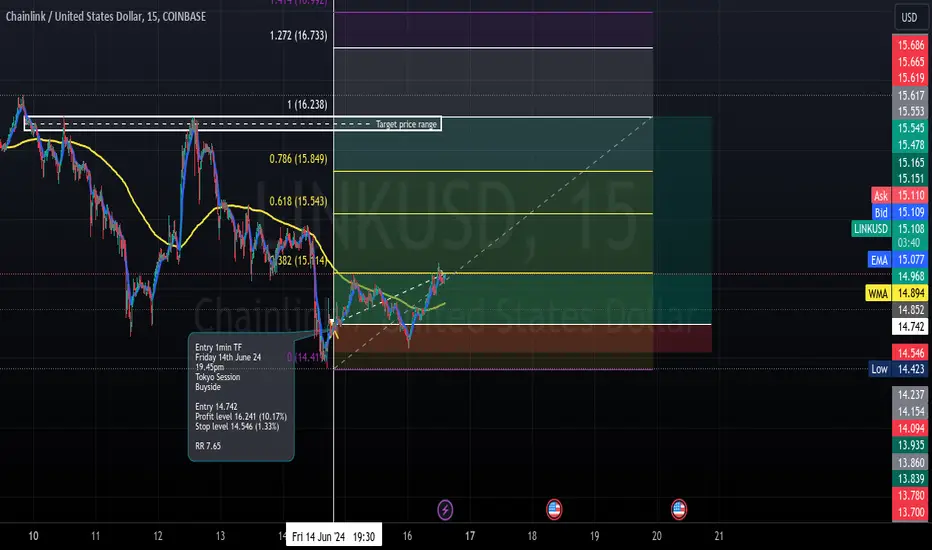
Task: Click the Low 14.423 price label
Action: pos(898,369)
